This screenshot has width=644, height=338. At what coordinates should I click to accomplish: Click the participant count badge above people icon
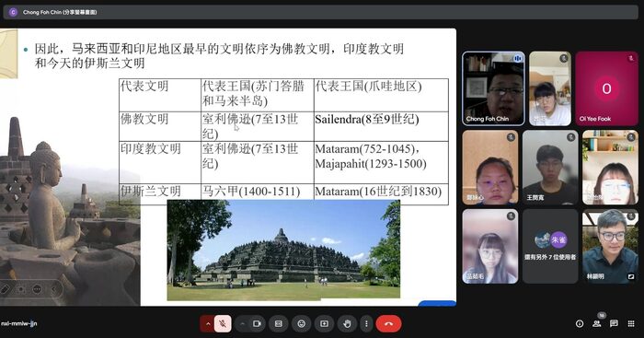click(602, 315)
